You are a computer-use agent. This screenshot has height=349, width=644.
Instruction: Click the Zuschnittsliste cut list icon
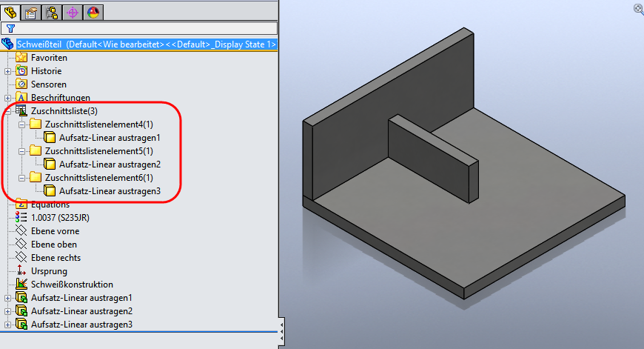(x=21, y=111)
